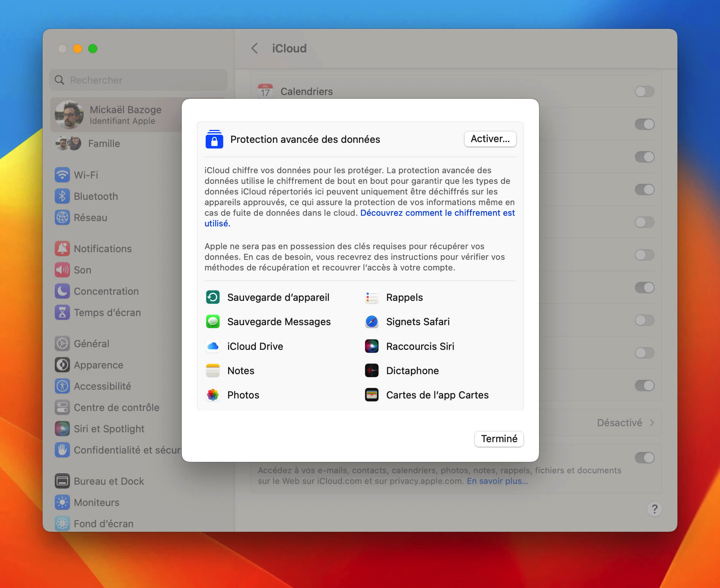Viewport: 720px width, 588px height.
Task: Click the Bluetooth sidebar icon
Action: [62, 196]
